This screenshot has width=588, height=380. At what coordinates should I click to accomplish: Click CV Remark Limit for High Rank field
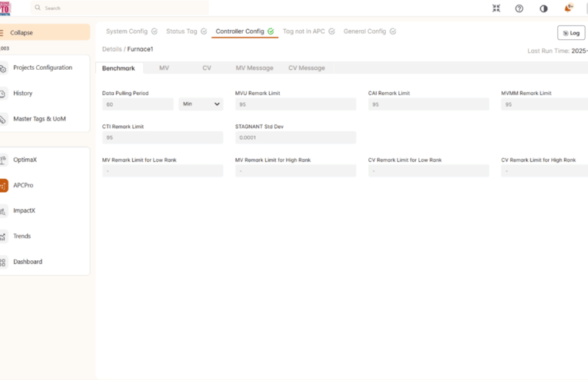[x=544, y=170]
